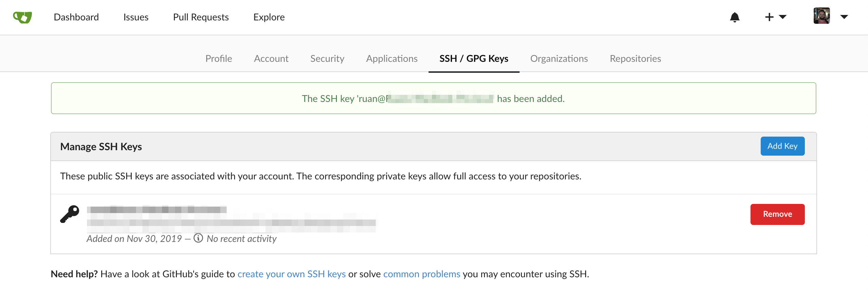The height and width of the screenshot is (297, 868).
Task: Open the Explore page
Action: 269,17
